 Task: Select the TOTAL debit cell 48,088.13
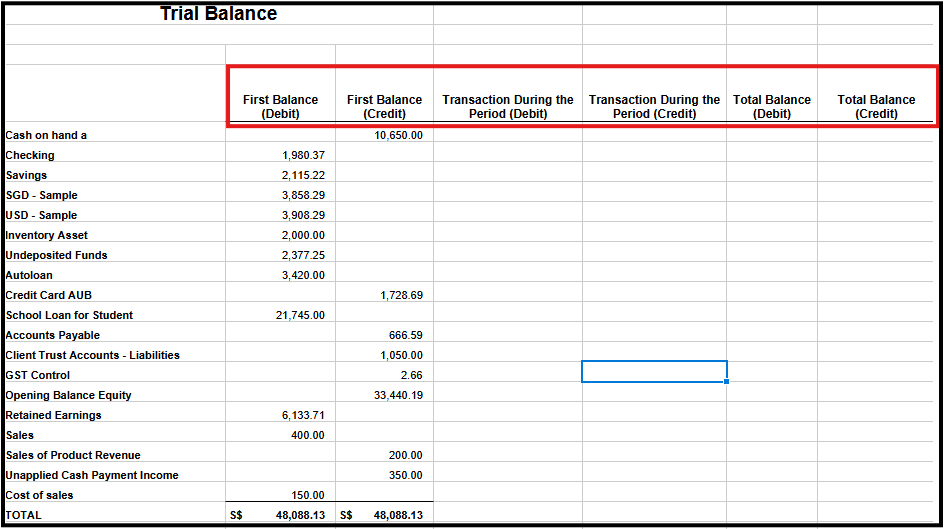click(x=281, y=515)
